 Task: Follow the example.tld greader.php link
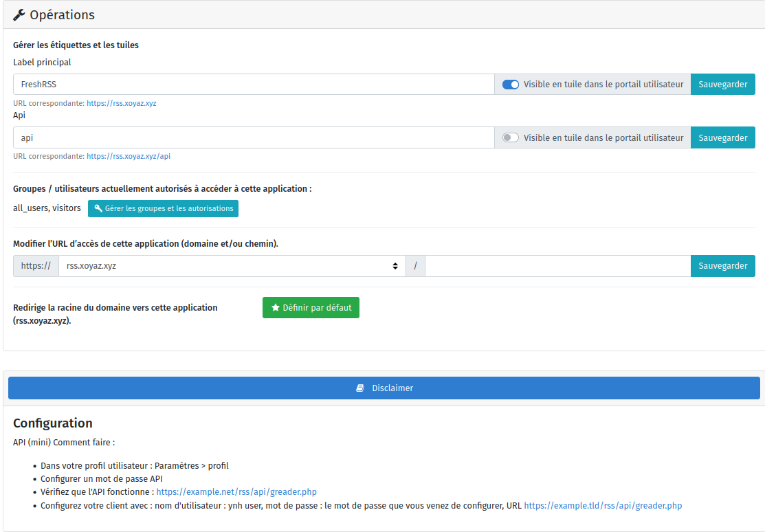pyautogui.click(x=603, y=506)
